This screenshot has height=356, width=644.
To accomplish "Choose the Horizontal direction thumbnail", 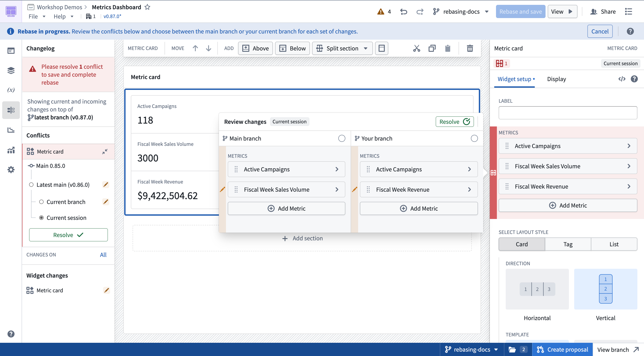I will pyautogui.click(x=537, y=289).
